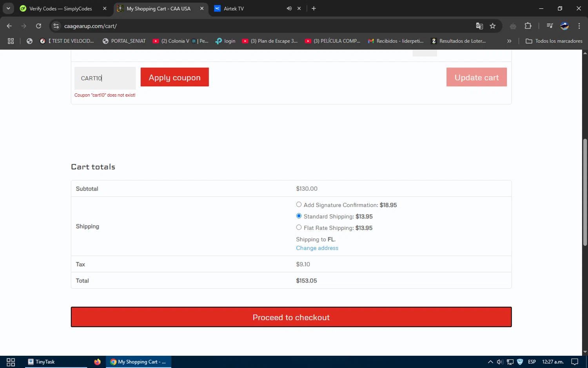Image resolution: width=588 pixels, height=368 pixels.
Task: Open the login bookmark
Action: click(225, 41)
